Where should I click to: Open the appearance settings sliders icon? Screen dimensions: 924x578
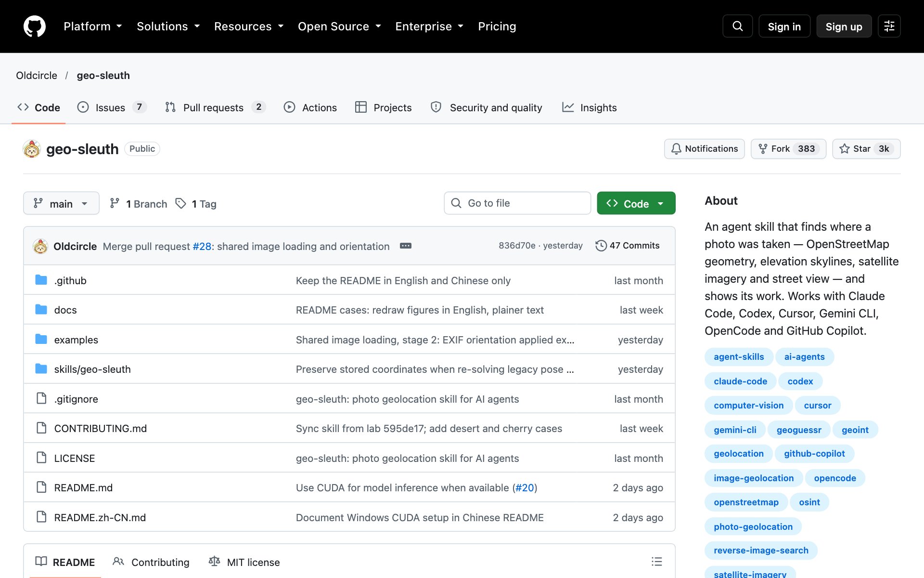(889, 26)
